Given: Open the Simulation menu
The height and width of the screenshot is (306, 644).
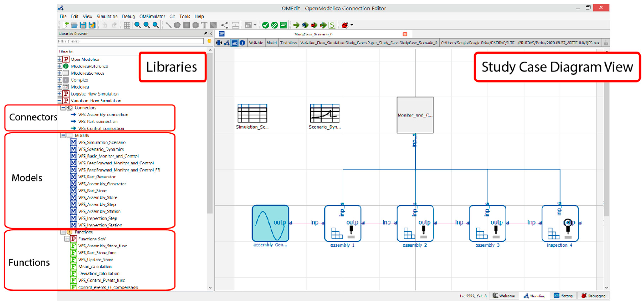Looking at the screenshot, I should tap(107, 17).
